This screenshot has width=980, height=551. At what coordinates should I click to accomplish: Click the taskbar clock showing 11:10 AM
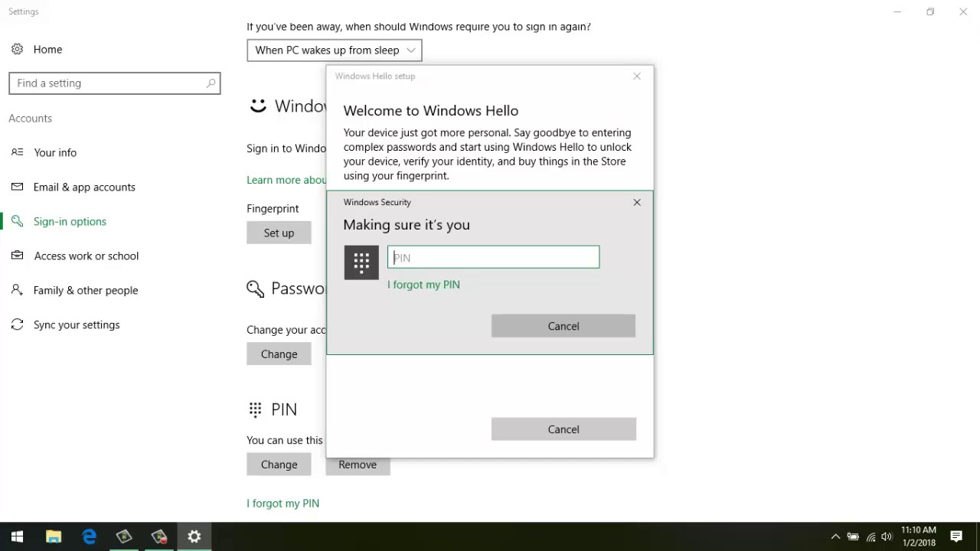click(918, 536)
